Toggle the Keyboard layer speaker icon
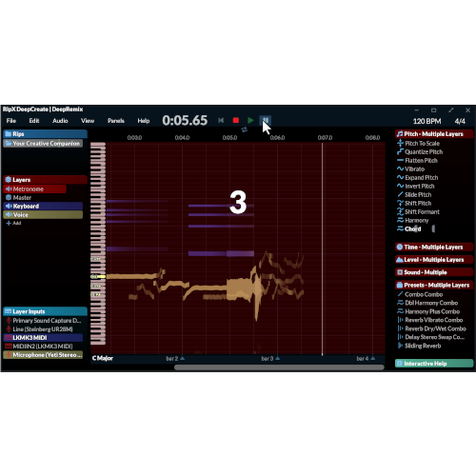 pos(9,207)
